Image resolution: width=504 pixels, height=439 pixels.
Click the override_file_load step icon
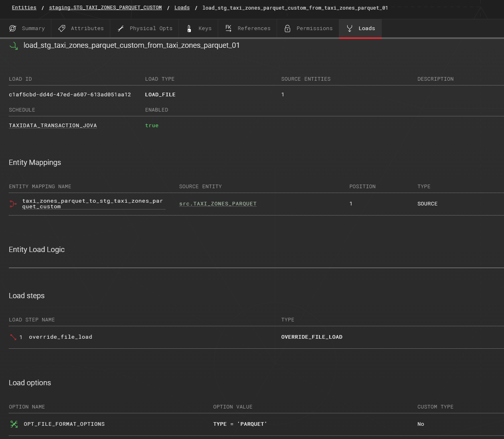pos(13,337)
